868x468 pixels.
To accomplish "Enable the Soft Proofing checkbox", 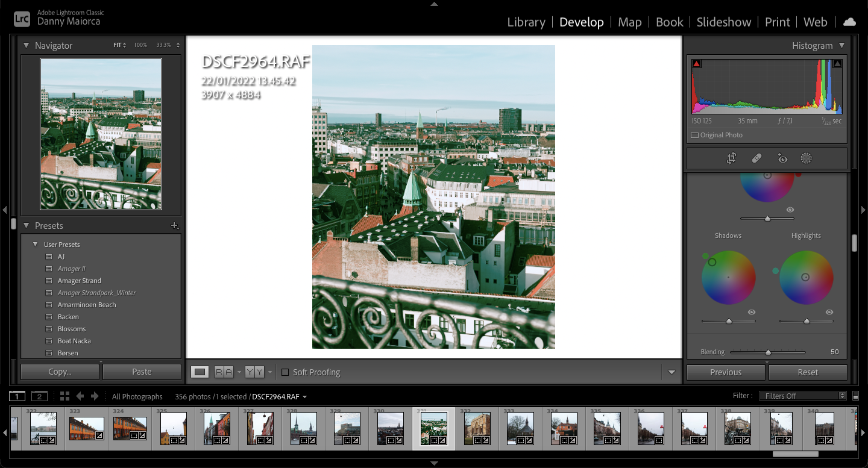I will [285, 372].
